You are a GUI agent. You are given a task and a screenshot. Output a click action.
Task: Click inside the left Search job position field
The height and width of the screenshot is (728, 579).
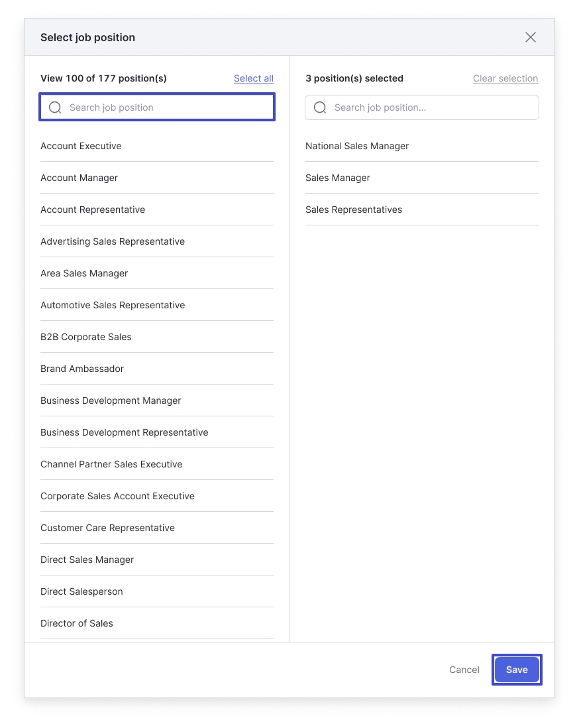click(x=156, y=107)
